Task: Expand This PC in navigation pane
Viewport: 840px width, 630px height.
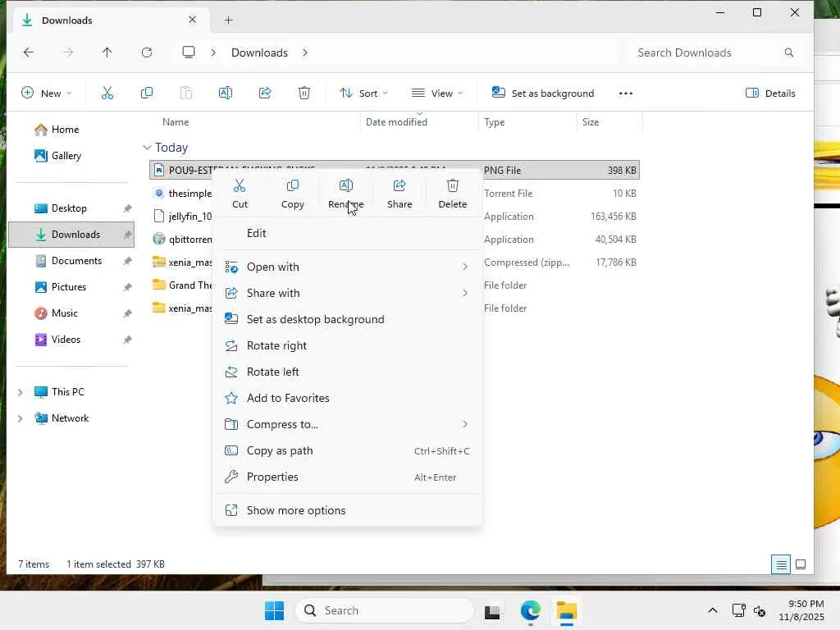Action: [x=20, y=392]
